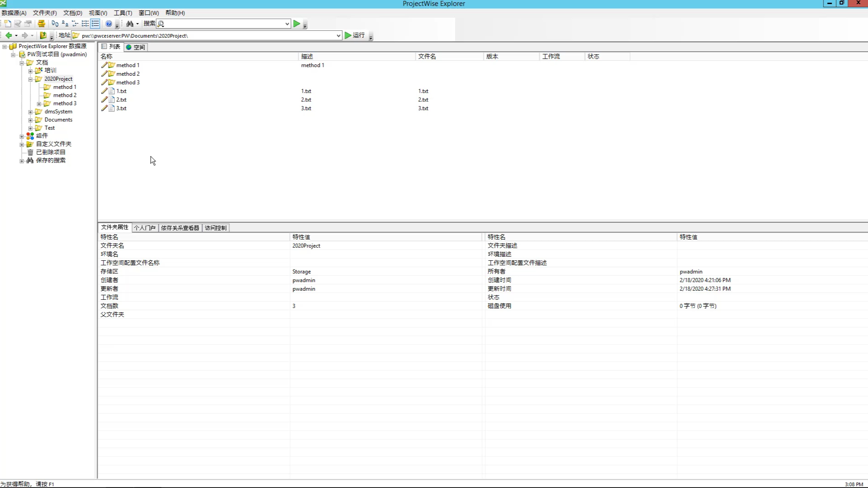This screenshot has width=868, height=488.
Task: Go back with the green arrow
Action: [x=9, y=35]
